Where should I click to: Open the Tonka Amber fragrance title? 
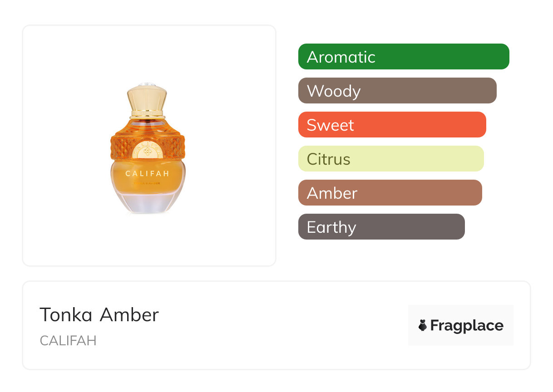click(99, 315)
